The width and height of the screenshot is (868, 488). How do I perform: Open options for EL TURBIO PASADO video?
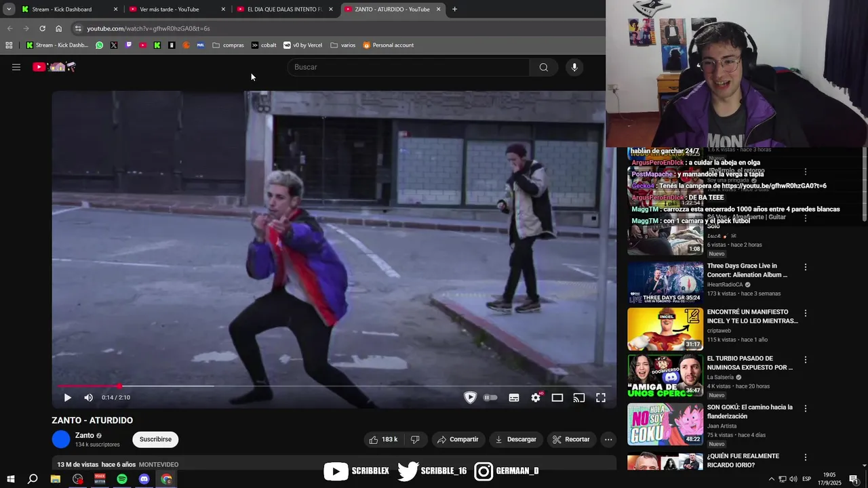click(x=806, y=360)
